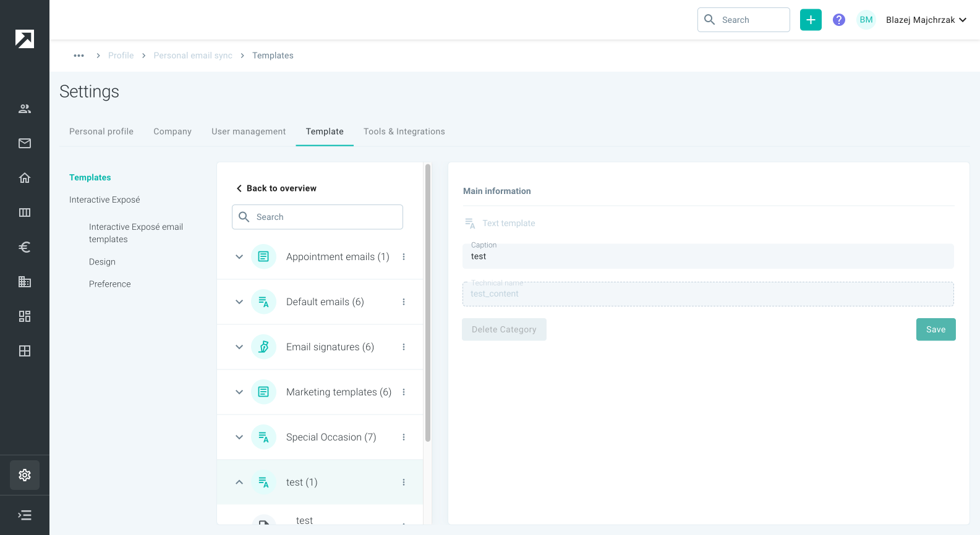Switch to the Company tab
980x535 pixels.
(x=173, y=132)
